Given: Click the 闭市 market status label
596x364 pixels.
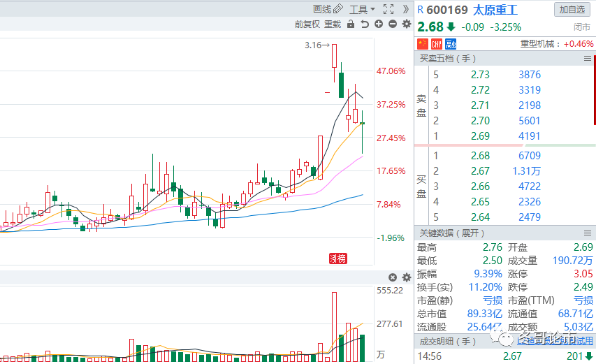Looking at the screenshot, I should [581, 27].
